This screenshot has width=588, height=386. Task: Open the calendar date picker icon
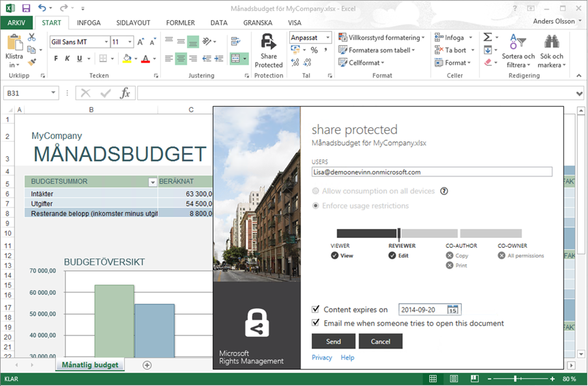coord(452,310)
